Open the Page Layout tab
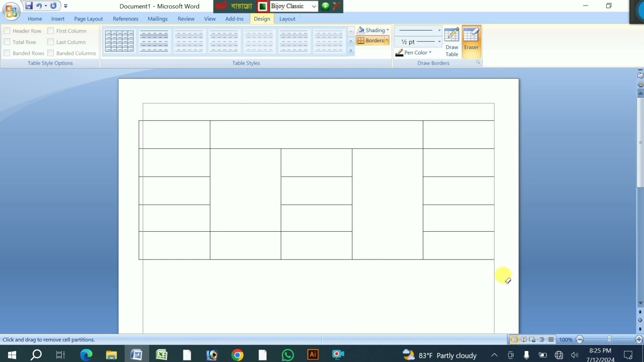This screenshot has height=362, width=644. 89,19
